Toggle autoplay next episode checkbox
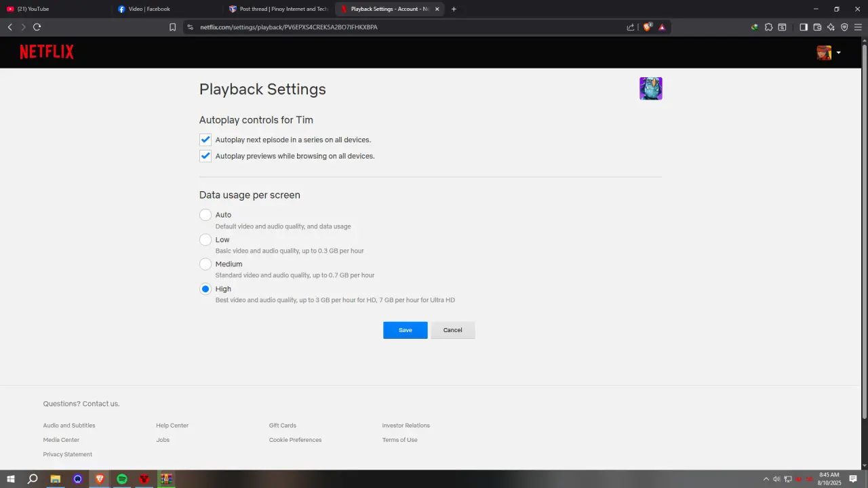868x488 pixels. point(205,140)
